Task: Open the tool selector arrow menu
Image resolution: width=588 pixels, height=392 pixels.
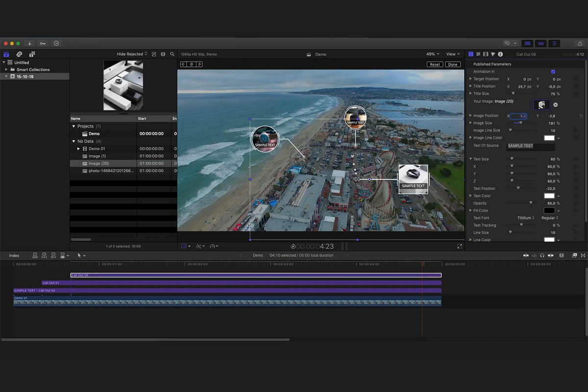Action: coord(81,255)
